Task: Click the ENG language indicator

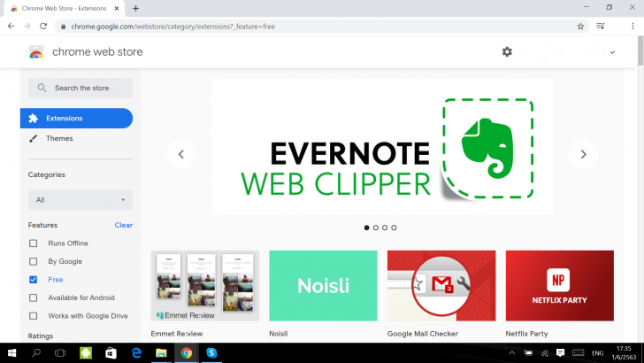Action: tap(598, 353)
